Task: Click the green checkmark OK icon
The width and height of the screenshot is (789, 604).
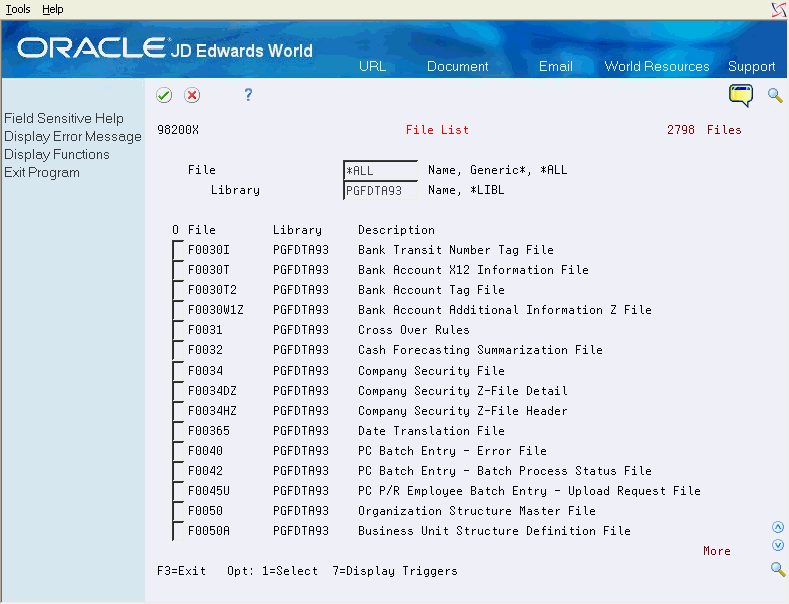Action: [164, 95]
